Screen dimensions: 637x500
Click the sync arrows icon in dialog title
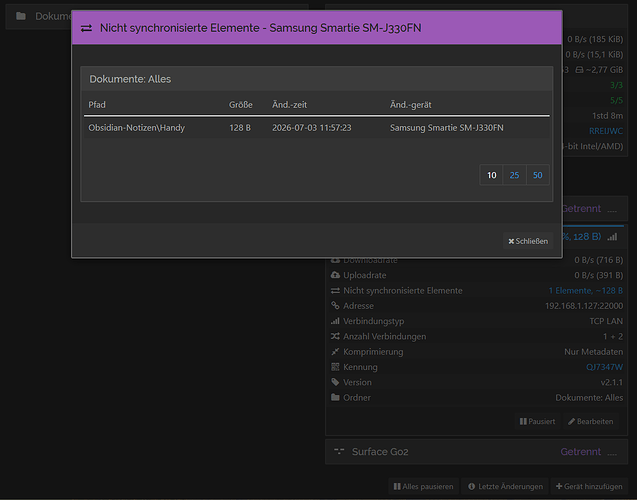click(86, 28)
